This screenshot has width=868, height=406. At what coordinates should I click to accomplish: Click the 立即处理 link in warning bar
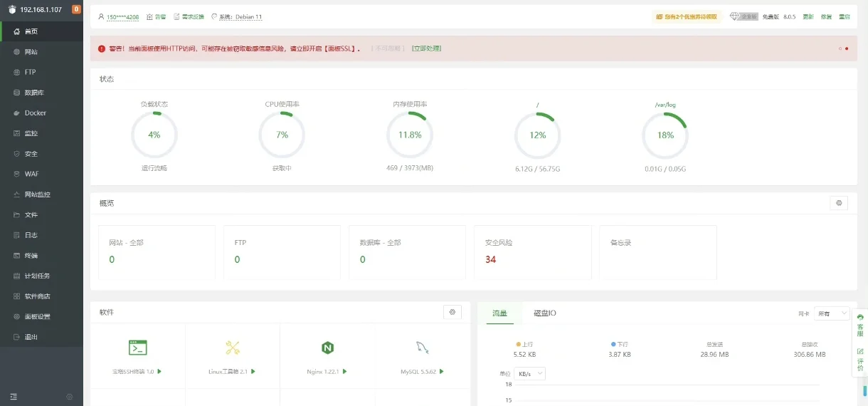[x=427, y=48]
